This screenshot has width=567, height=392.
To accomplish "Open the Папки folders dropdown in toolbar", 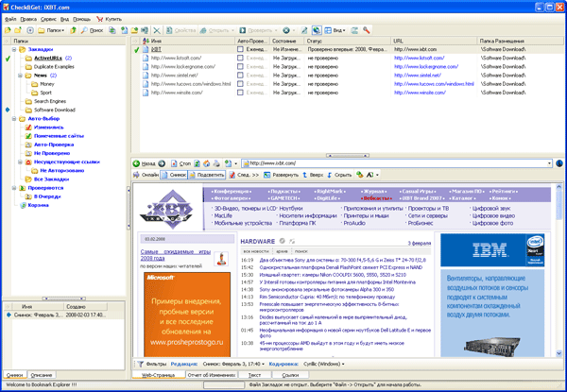I will click(x=51, y=30).
